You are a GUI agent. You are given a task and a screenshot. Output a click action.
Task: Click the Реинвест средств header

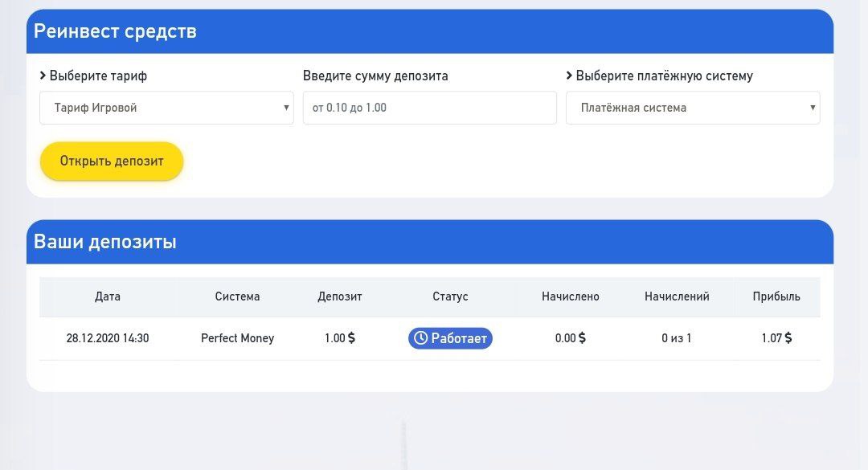coord(115,31)
